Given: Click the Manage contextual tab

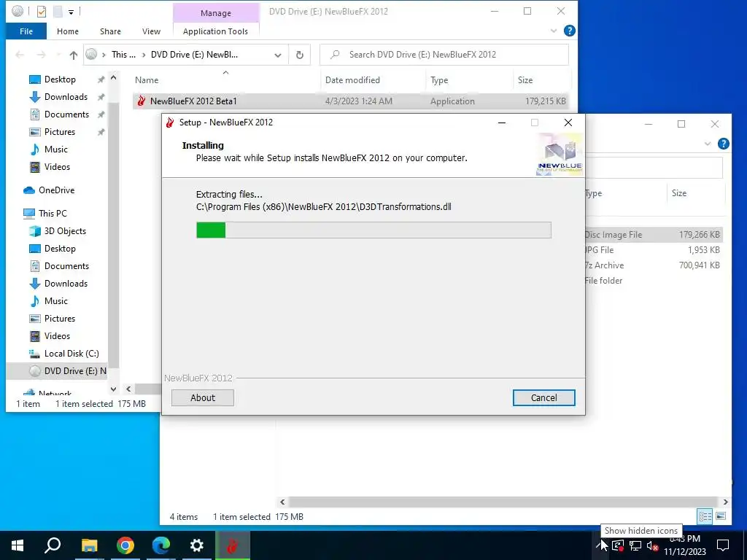Looking at the screenshot, I should pyautogui.click(x=216, y=13).
